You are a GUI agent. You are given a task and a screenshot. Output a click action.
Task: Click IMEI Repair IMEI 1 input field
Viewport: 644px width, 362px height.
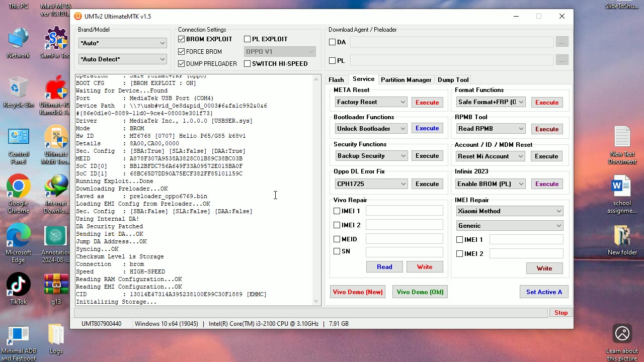(526, 240)
